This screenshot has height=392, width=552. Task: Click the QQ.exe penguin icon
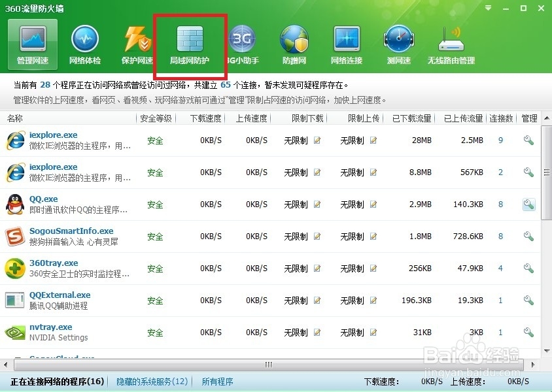tap(15, 204)
